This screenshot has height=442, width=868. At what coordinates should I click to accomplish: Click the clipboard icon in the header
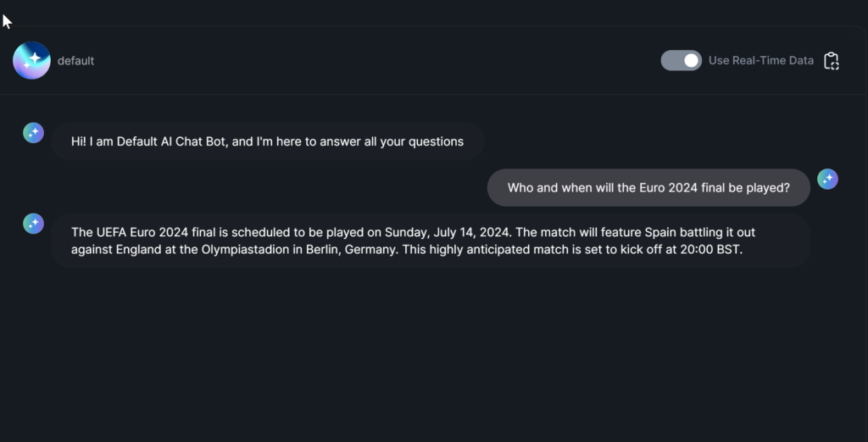(x=832, y=61)
